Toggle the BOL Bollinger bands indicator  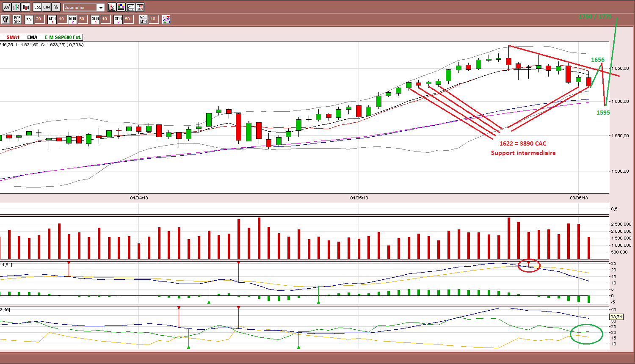tap(29, 19)
